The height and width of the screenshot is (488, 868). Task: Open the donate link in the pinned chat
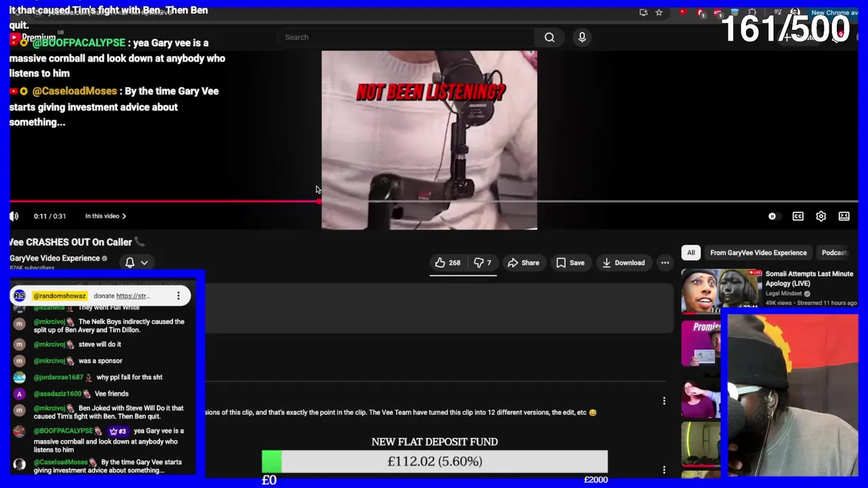133,296
